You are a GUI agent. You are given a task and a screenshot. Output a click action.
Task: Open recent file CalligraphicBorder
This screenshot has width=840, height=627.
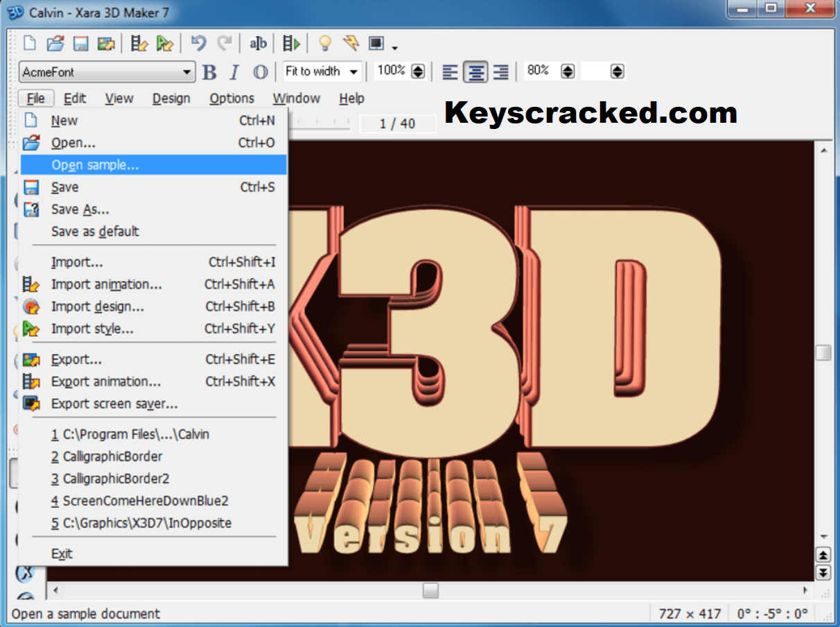153,456
